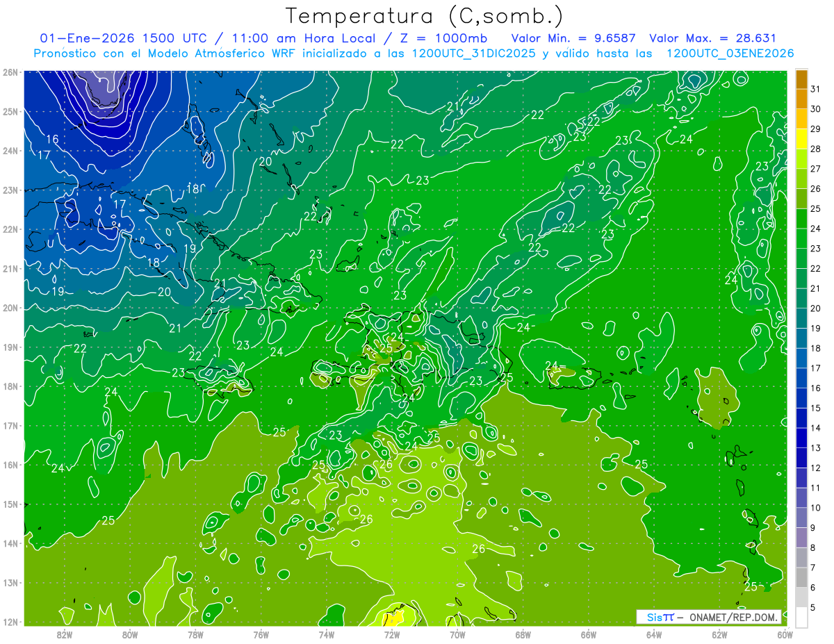Click the 15N latitude axis label
This screenshot has width=834, height=644.
click(10, 504)
